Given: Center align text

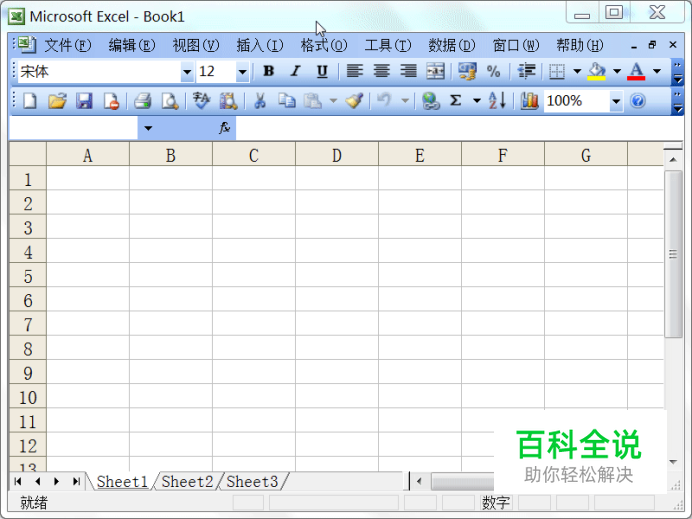Looking at the screenshot, I should (x=381, y=71).
